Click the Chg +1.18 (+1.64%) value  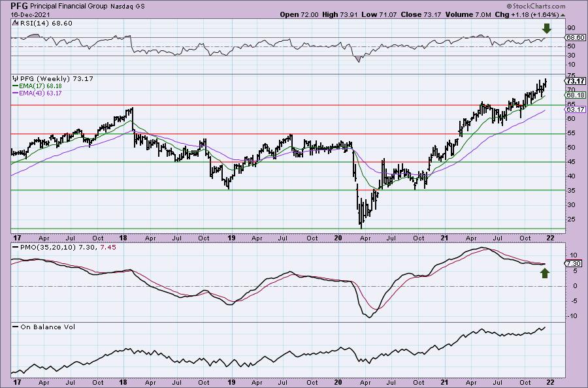527,14
